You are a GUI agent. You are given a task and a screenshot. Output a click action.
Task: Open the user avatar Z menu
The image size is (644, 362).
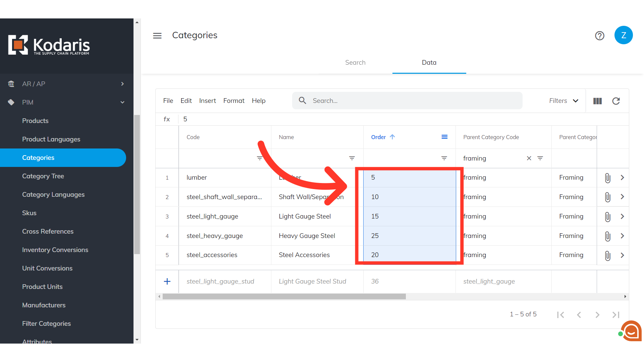tap(623, 35)
